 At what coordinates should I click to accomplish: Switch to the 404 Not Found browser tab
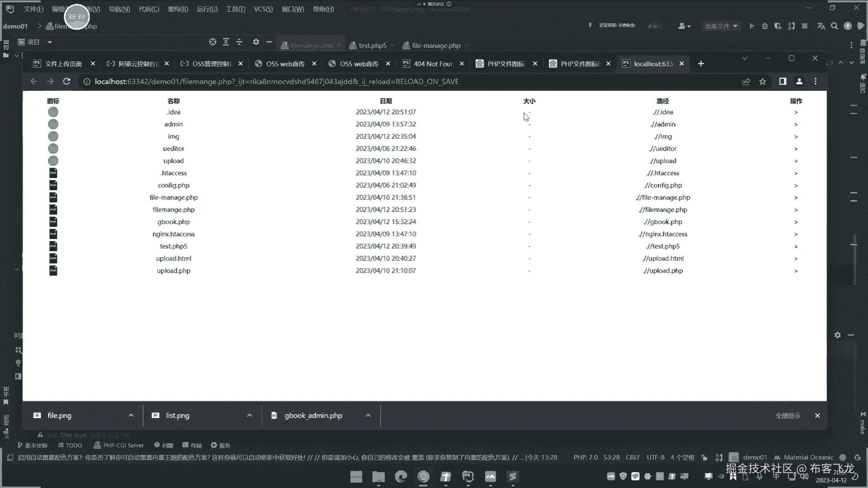pos(433,64)
